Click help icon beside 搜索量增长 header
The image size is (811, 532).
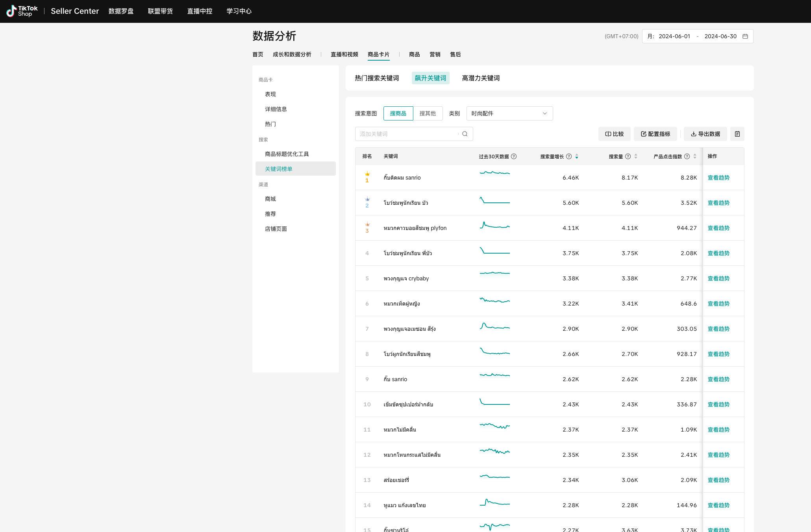569,156
